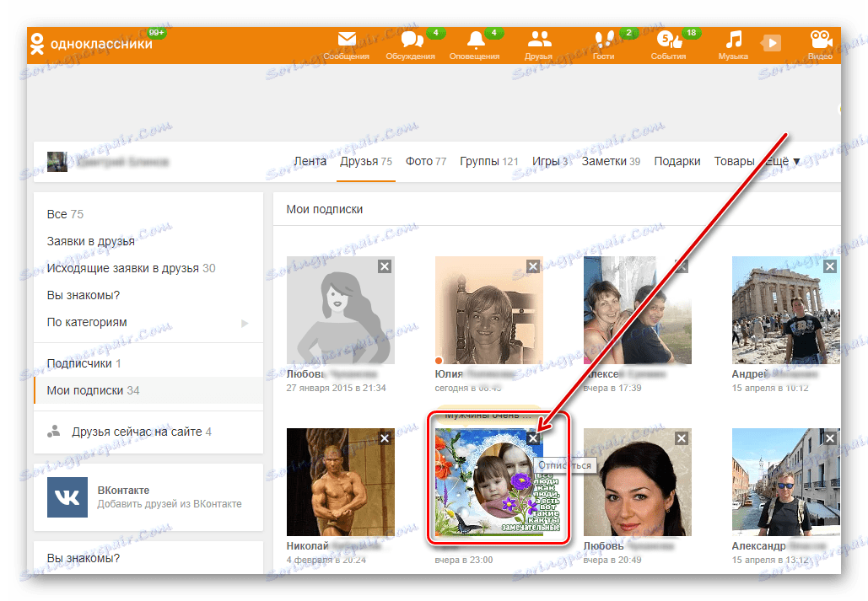Screen dimensions: 868x601
Task: Click the VK icon to add friends
Action: [x=66, y=497]
